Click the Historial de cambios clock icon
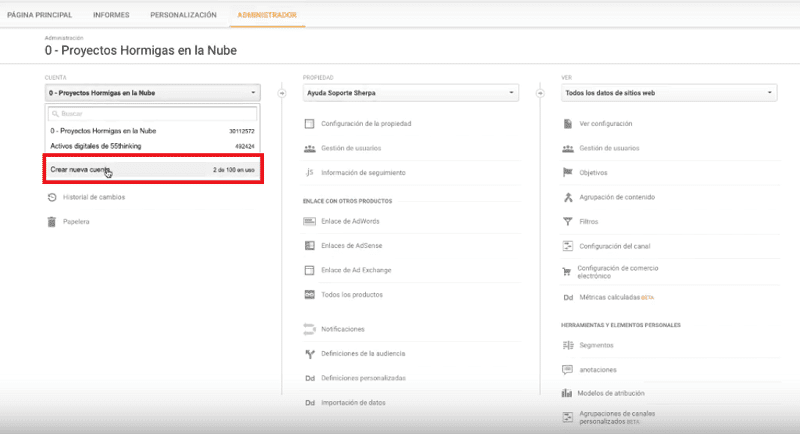 click(52, 197)
